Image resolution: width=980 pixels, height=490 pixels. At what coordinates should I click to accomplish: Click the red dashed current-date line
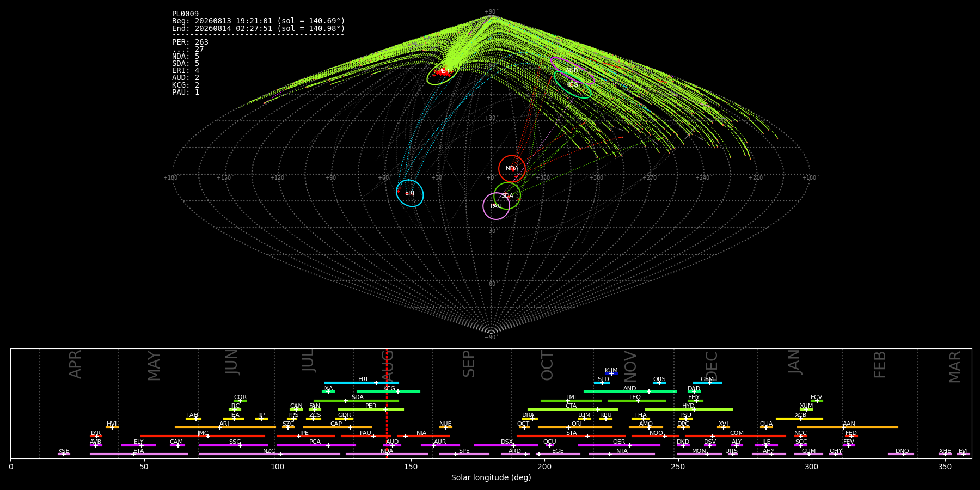[x=387, y=403]
